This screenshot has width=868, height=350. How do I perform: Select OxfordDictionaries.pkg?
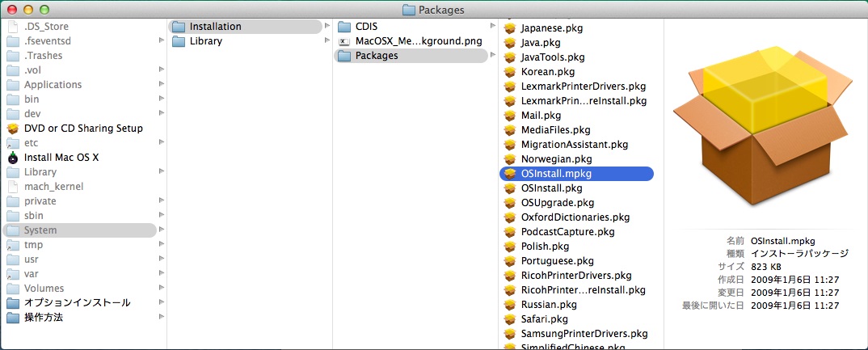point(575,217)
